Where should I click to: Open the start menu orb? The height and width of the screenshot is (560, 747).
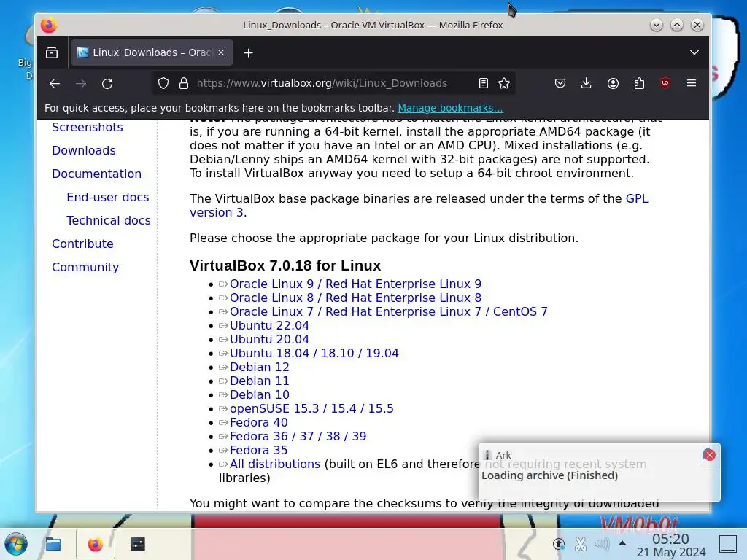16,544
